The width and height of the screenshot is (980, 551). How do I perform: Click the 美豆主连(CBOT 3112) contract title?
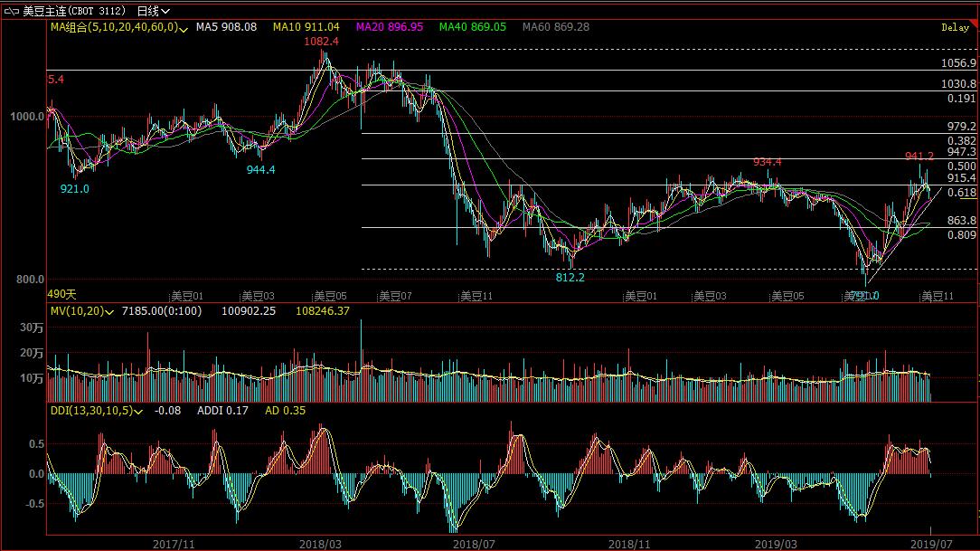point(77,11)
